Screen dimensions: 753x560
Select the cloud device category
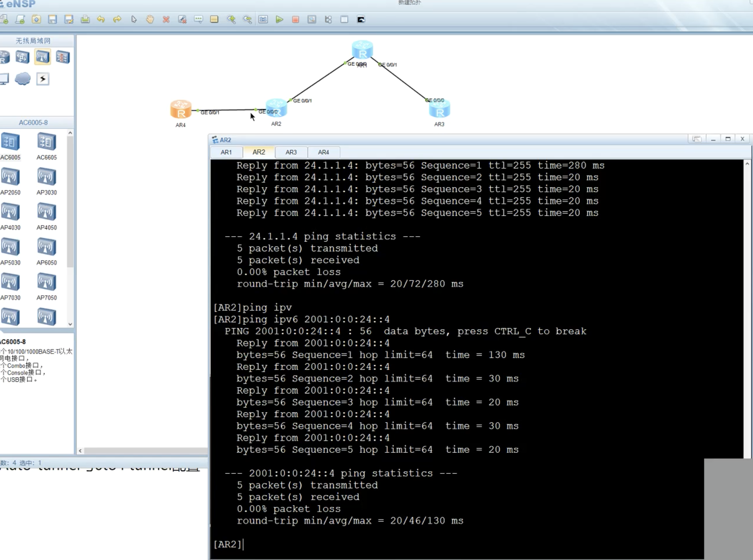(23, 79)
